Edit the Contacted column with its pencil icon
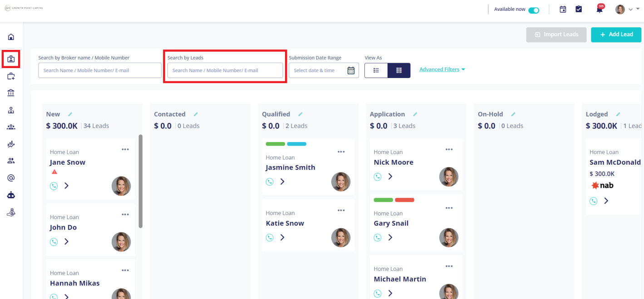644x299 pixels. [x=196, y=114]
